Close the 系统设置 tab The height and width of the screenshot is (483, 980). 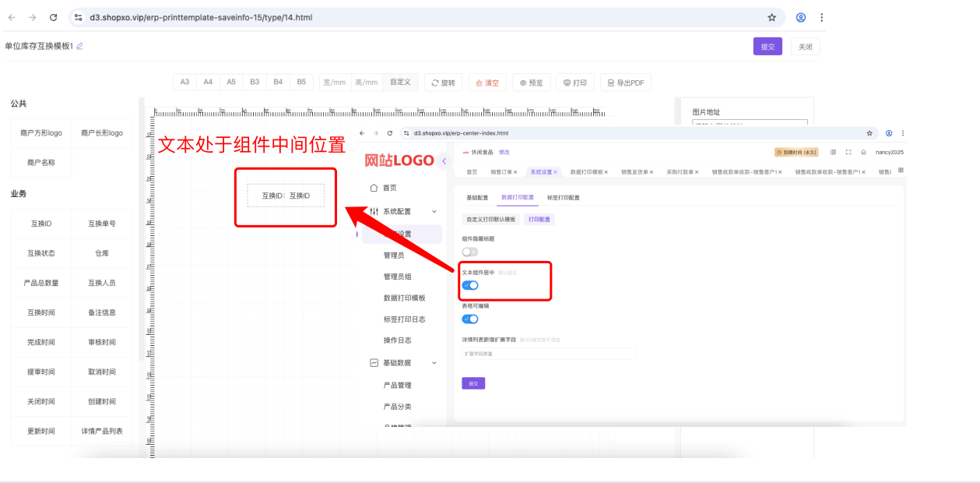click(x=555, y=172)
